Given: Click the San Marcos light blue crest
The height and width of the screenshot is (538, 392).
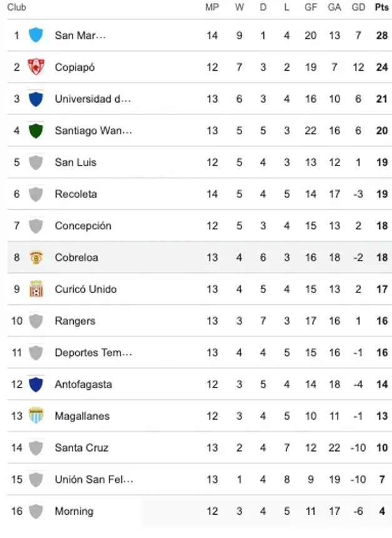Looking at the screenshot, I should 36,35.
